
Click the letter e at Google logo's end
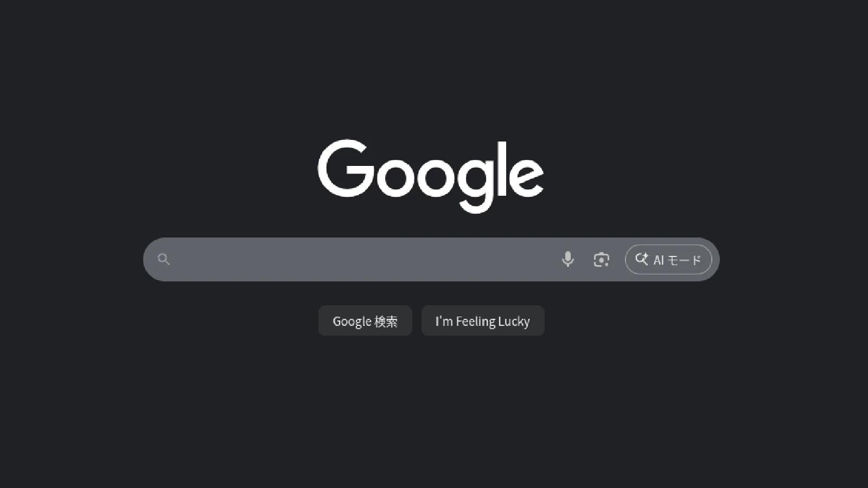coord(526,177)
